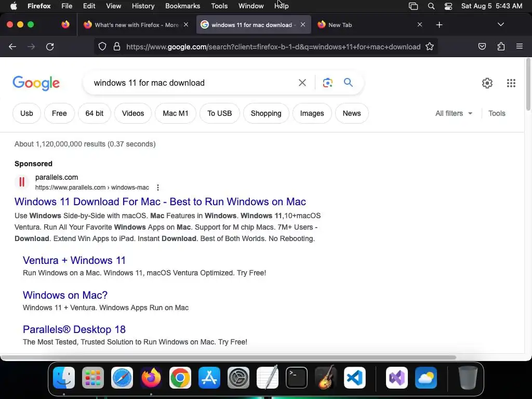
Task: Open Finder from the Dock
Action: point(64,378)
